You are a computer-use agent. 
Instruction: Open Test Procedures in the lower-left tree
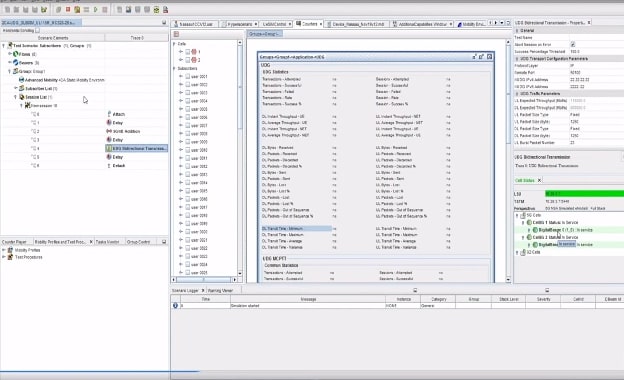pos(29,257)
